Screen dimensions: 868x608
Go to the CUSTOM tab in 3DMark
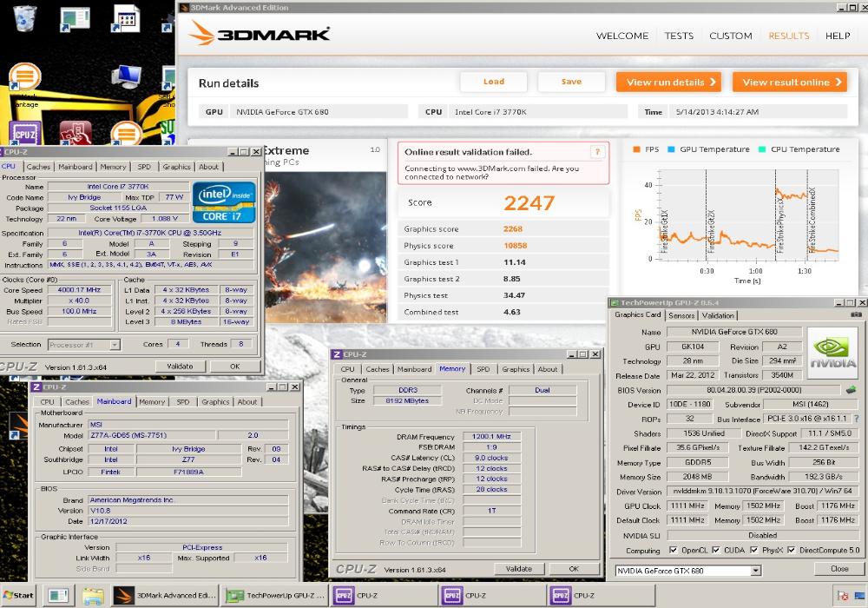(x=731, y=36)
